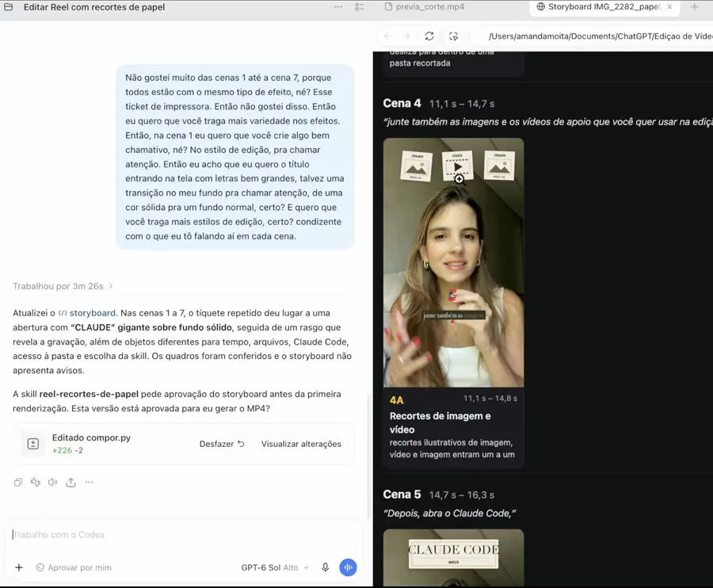713x588 pixels.
Task: Click the 'Editado compor.py' file icon
Action: click(32, 444)
